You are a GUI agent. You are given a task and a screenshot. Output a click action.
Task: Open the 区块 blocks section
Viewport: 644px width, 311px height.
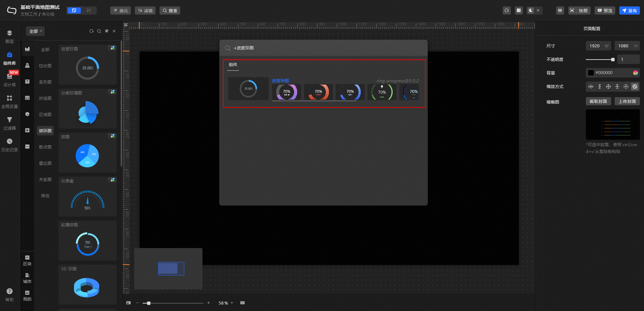(27, 260)
